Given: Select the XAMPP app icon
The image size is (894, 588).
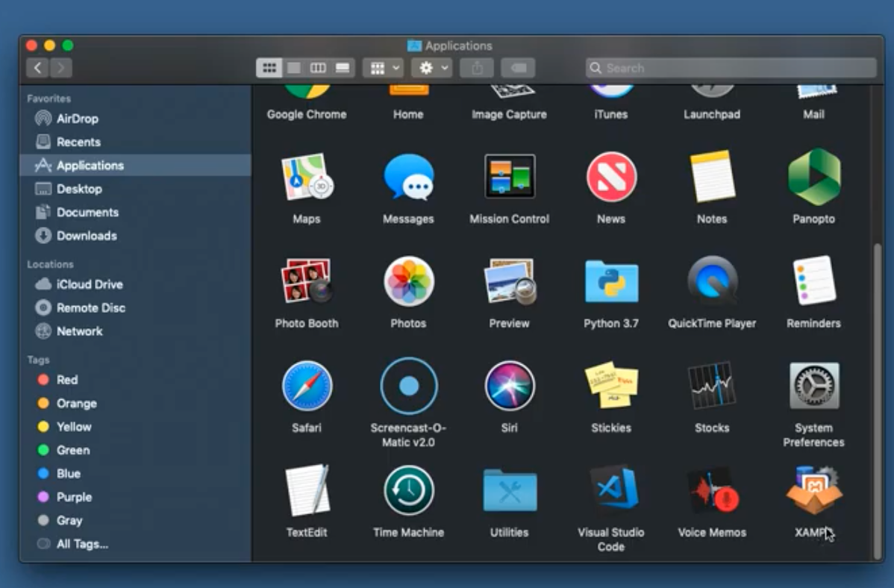Looking at the screenshot, I should click(814, 490).
